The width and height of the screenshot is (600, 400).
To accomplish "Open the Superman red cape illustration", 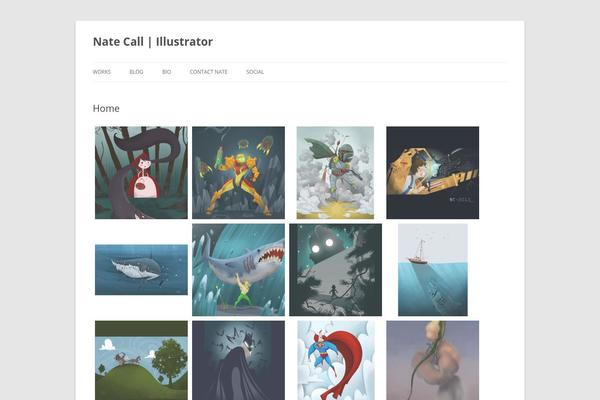I will click(x=336, y=360).
